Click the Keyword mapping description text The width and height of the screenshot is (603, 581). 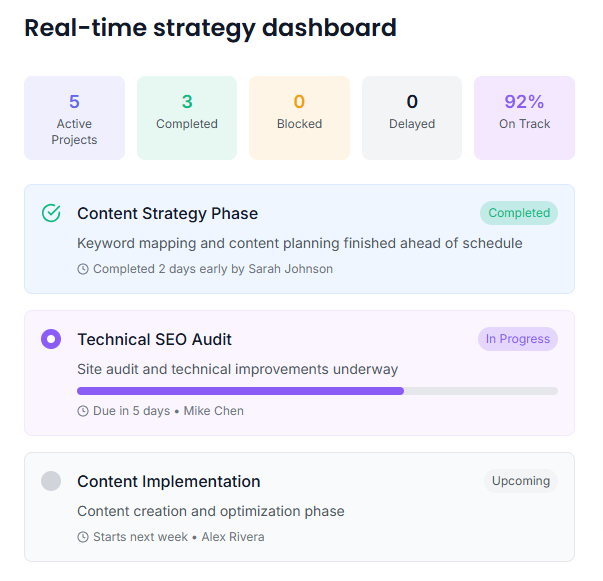point(299,243)
